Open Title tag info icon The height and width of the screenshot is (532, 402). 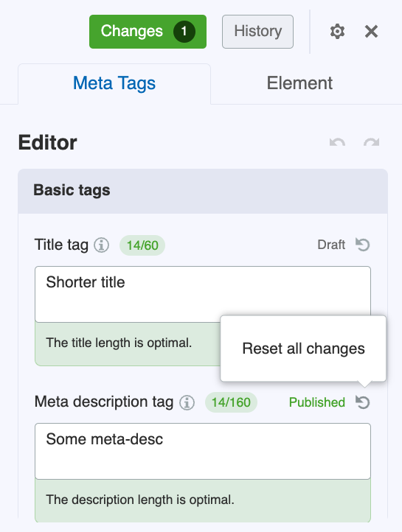coord(101,245)
